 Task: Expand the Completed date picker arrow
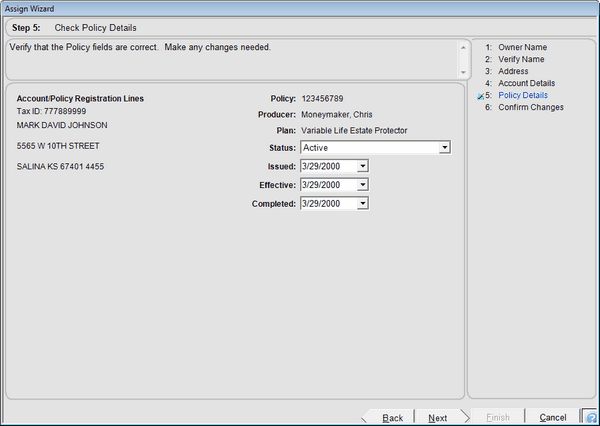(x=363, y=204)
